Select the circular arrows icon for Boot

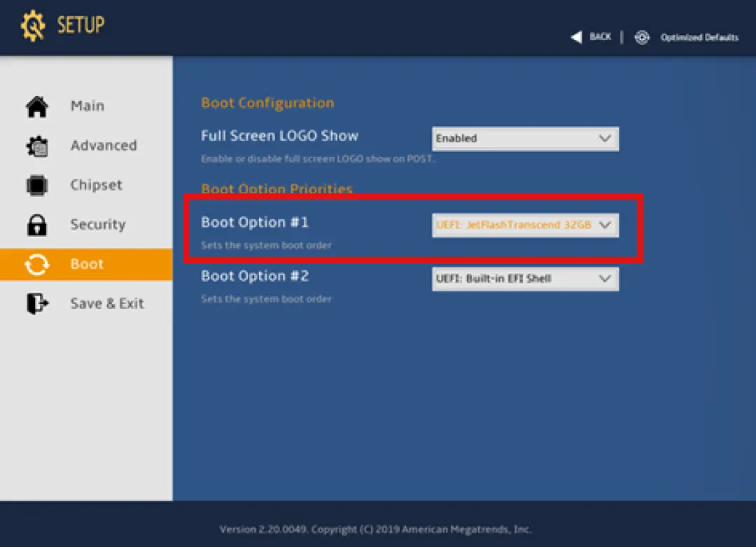pyautogui.click(x=36, y=264)
